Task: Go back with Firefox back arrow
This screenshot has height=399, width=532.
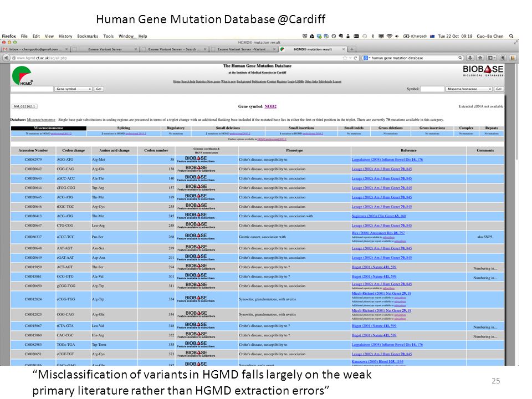Action: pyautogui.click(x=6, y=58)
